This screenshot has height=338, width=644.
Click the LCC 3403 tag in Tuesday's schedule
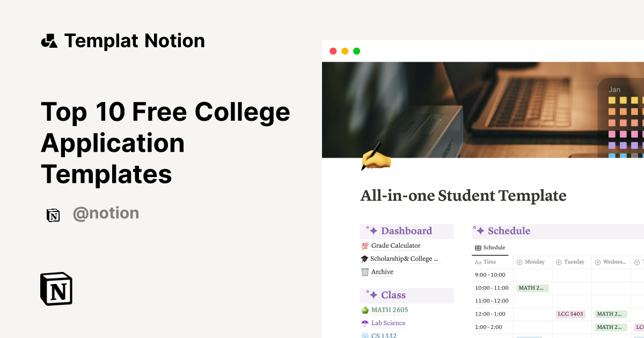570,314
